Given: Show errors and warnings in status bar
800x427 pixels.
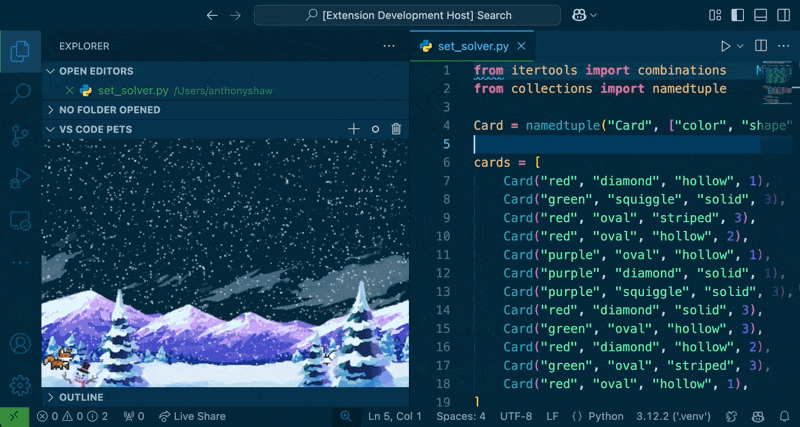Looking at the screenshot, I should pos(72,416).
